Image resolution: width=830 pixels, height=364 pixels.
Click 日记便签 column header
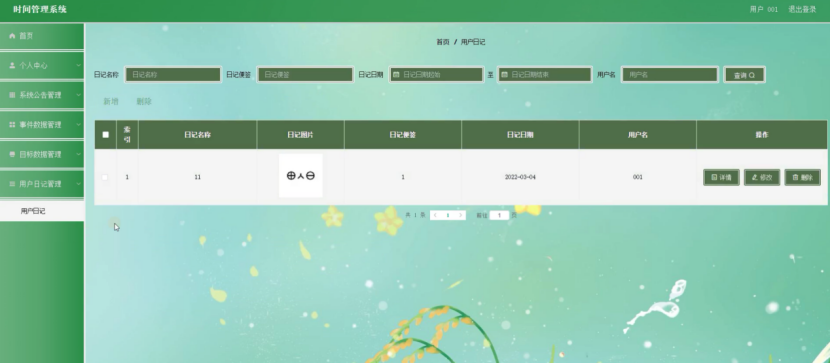pos(403,135)
